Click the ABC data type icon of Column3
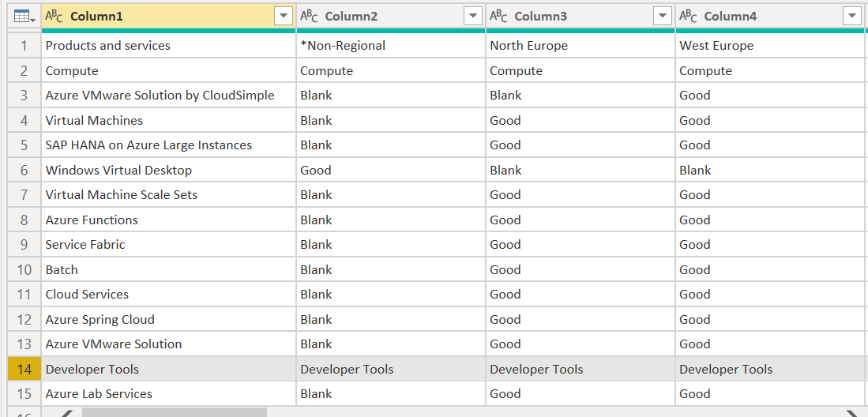This screenshot has width=868, height=417. click(498, 17)
